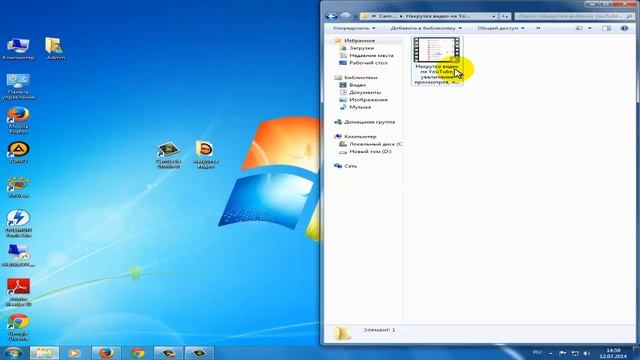Select the Camtasia Studio desktop shortcut
This screenshot has width=640, height=360.
point(169,155)
